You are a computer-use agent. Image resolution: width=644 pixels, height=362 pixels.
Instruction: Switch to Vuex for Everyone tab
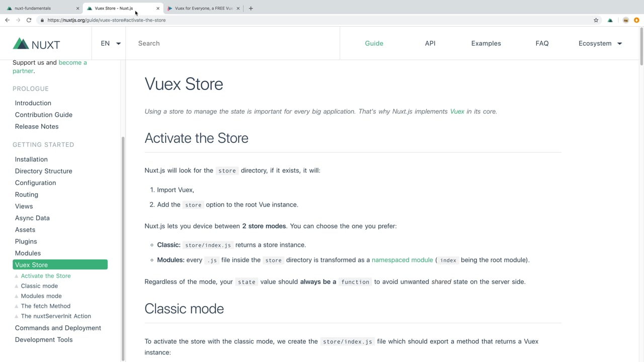coord(202,8)
